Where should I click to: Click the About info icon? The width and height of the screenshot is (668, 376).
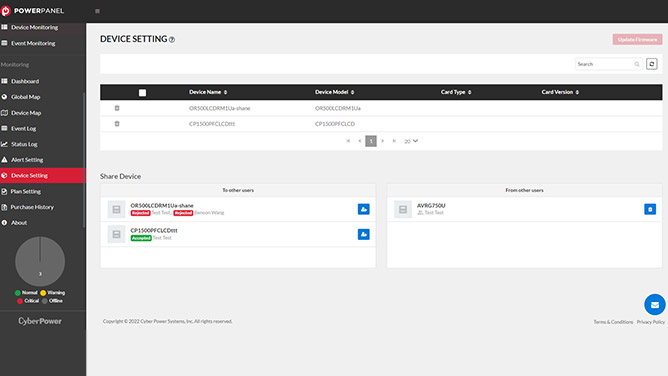[x=4, y=223]
